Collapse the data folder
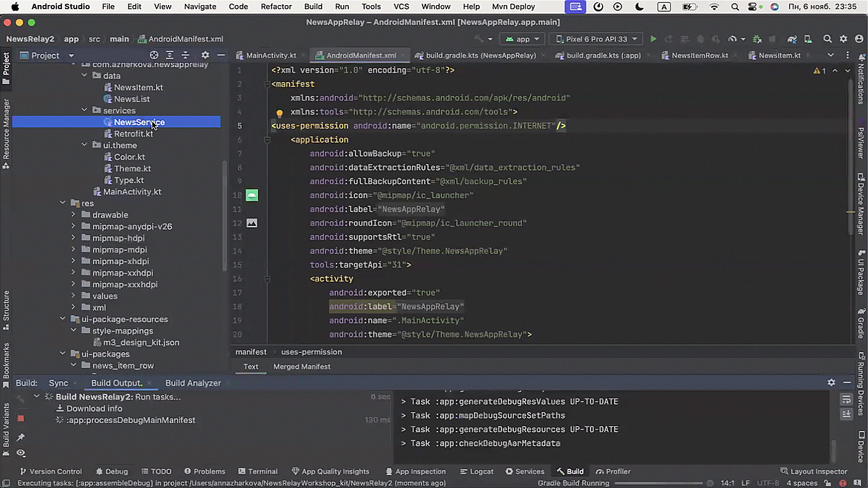 point(85,76)
